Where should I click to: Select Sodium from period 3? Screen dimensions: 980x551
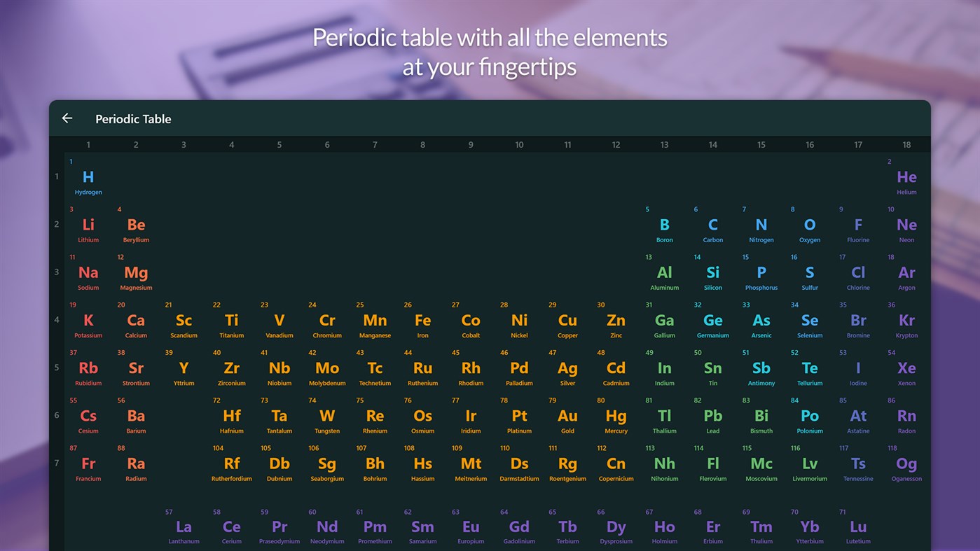[x=88, y=274]
